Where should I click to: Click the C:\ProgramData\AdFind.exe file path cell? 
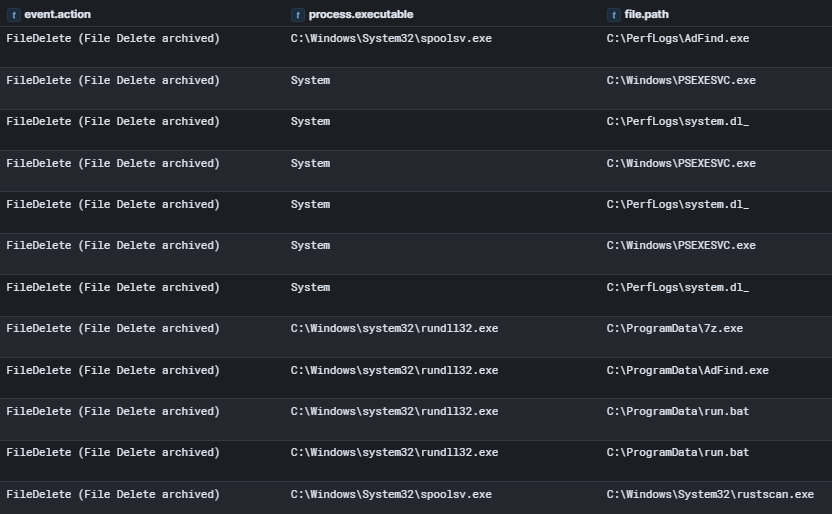687,370
